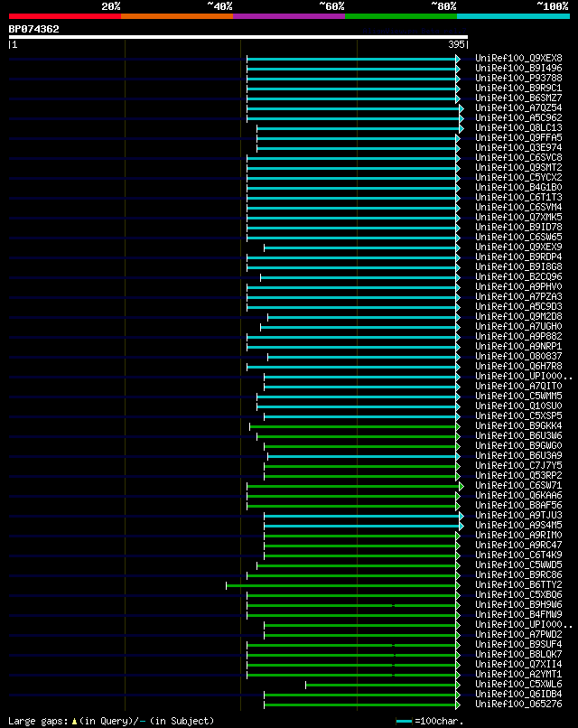Select the UniRef100_C6T1T3 label

point(518,197)
